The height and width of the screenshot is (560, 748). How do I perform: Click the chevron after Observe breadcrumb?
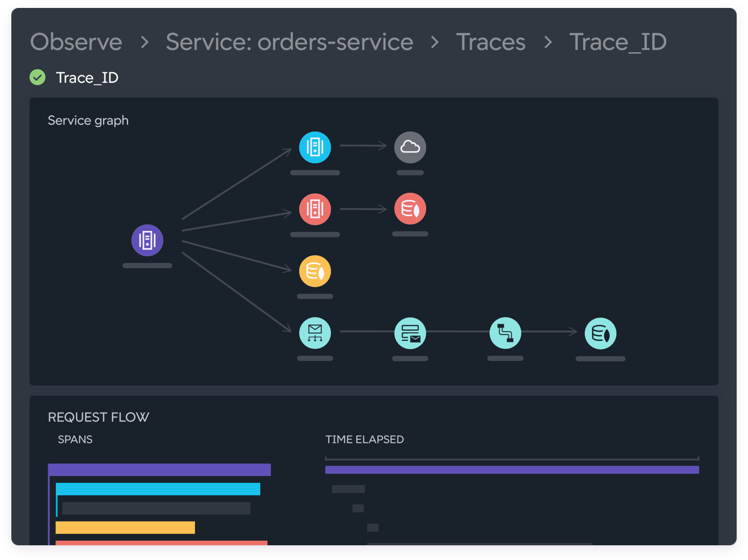click(x=144, y=42)
